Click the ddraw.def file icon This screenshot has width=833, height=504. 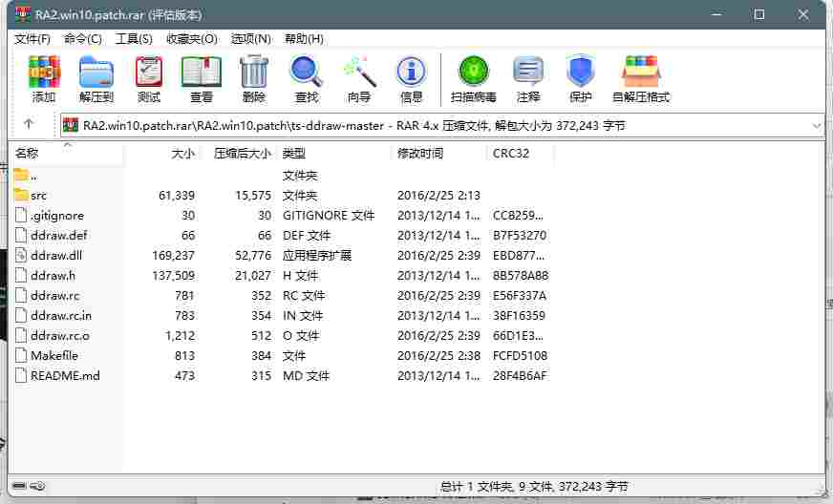[x=21, y=235]
